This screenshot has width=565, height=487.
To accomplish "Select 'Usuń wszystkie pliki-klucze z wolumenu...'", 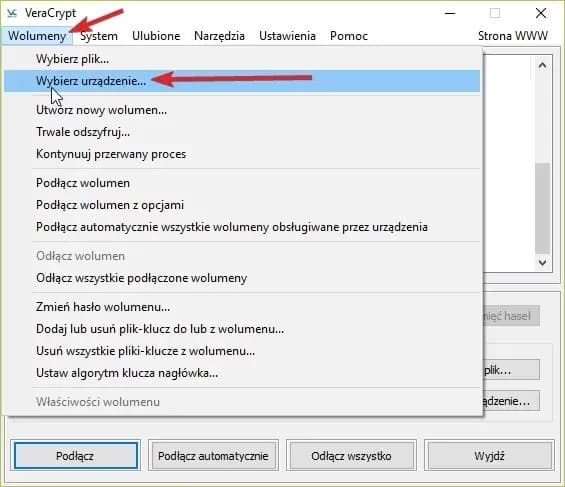I will click(242, 351).
